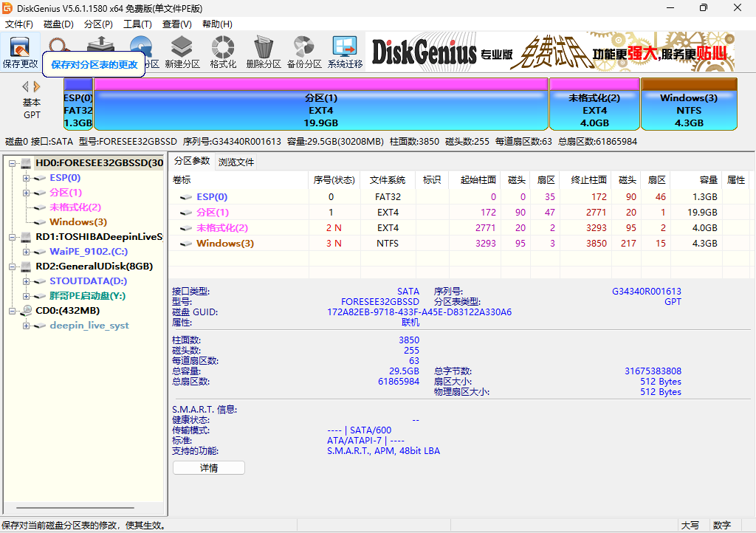Click HD0 hard disk icon in tree
756x533 pixels.
[x=26, y=163]
